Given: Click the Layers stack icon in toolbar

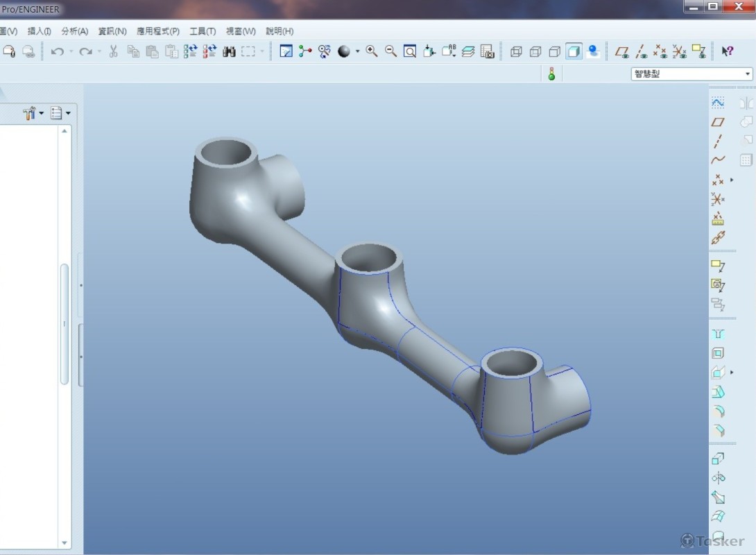Looking at the screenshot, I should click(468, 51).
